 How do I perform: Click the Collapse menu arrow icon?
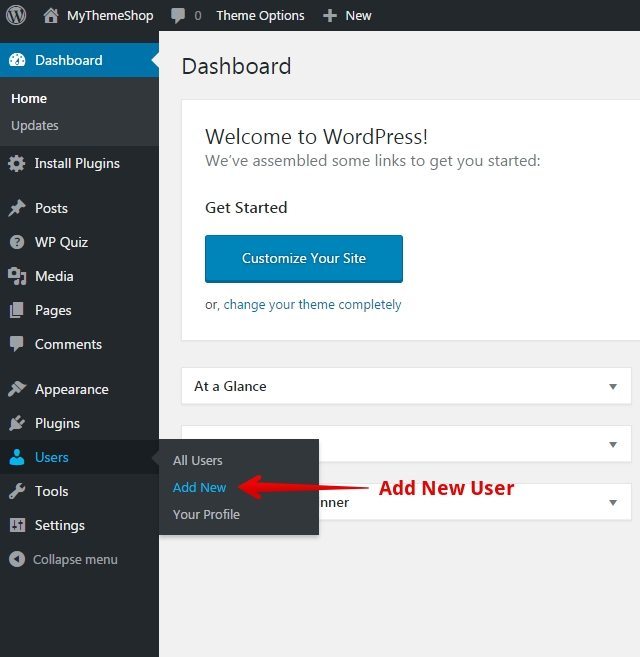17,559
